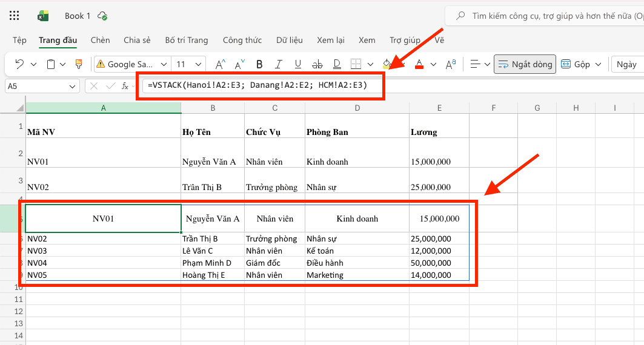The image size is (644, 345).
Task: Click the Excel logo icon
Action: [x=43, y=16]
